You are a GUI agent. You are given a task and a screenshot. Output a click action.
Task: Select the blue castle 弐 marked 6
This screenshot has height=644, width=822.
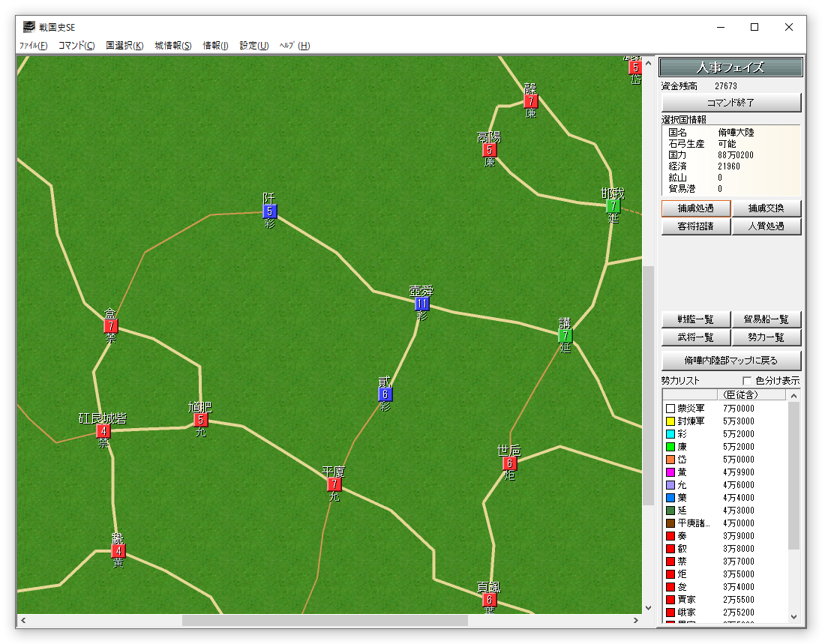tap(385, 394)
